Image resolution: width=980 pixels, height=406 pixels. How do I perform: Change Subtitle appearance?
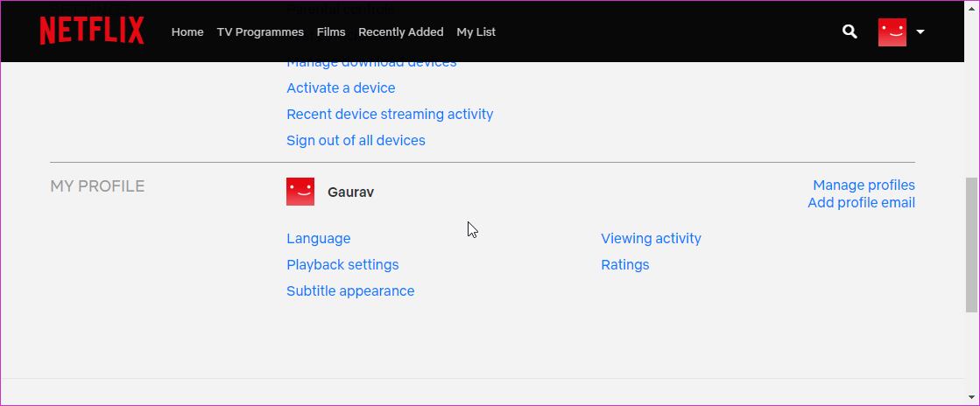350,291
